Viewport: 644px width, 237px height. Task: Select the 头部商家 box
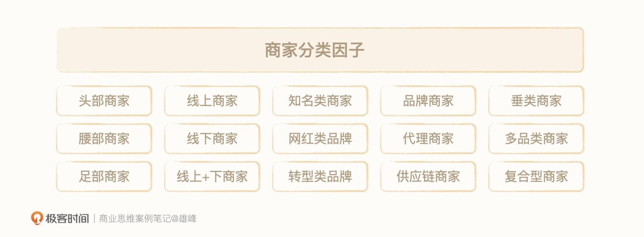pos(104,101)
